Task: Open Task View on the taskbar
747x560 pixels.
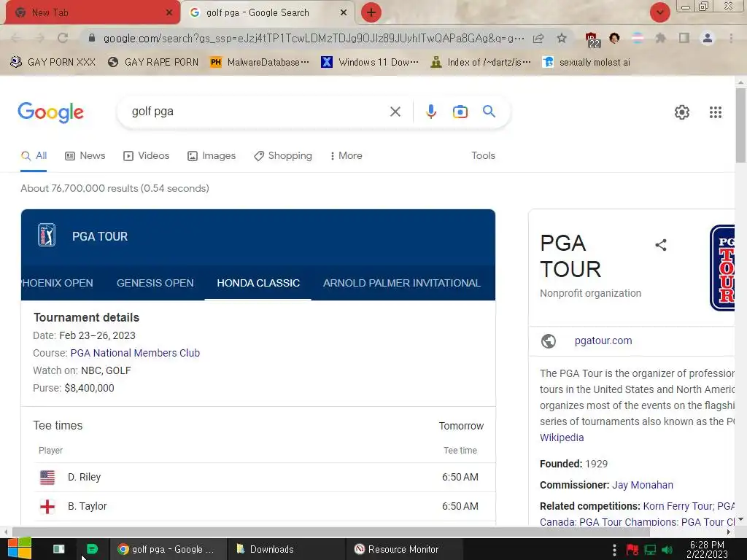Action: pyautogui.click(x=59, y=549)
